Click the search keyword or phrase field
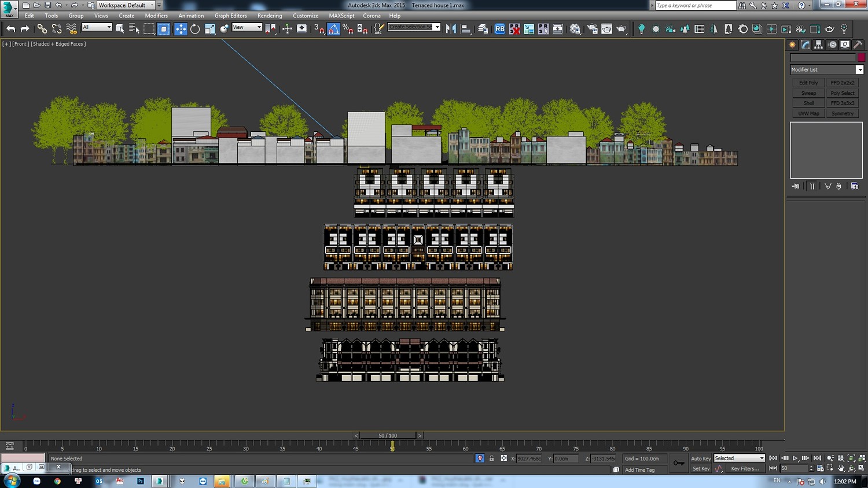The width and height of the screenshot is (868, 488). click(696, 5)
